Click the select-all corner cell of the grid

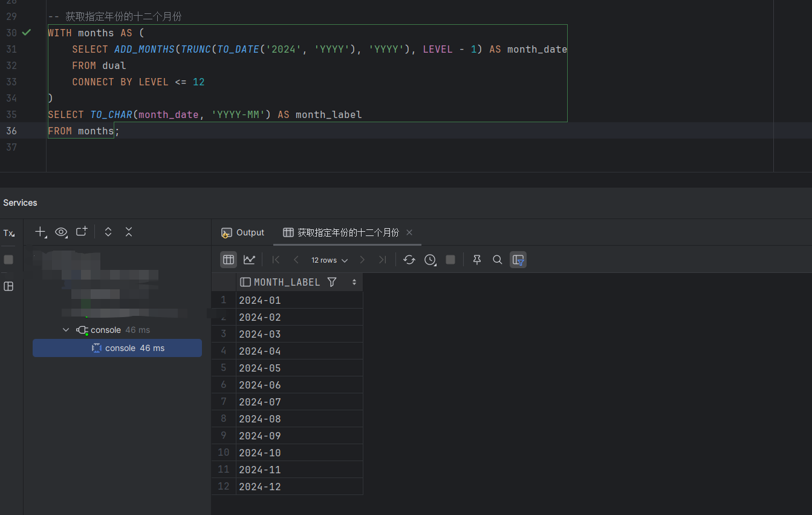click(224, 282)
